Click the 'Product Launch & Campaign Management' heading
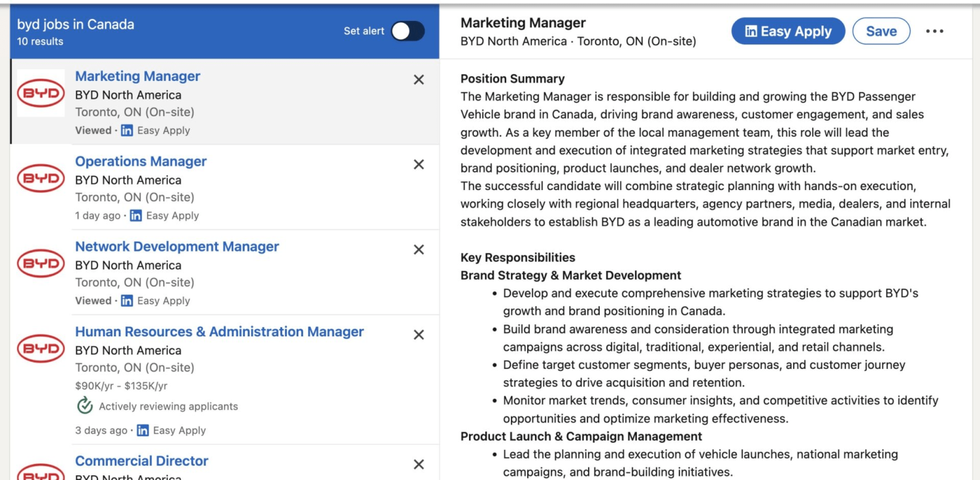This screenshot has height=480, width=980. point(581,436)
